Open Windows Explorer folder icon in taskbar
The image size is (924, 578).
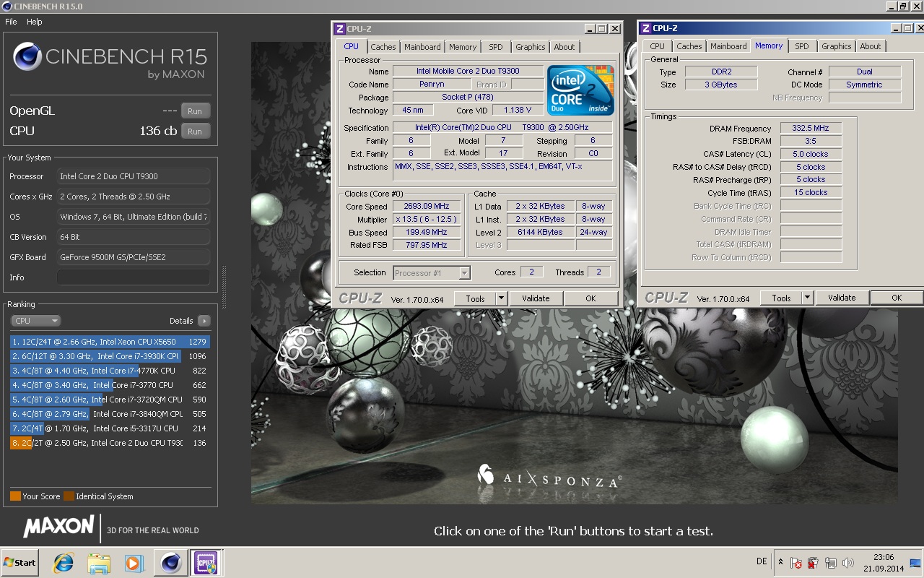(x=99, y=563)
